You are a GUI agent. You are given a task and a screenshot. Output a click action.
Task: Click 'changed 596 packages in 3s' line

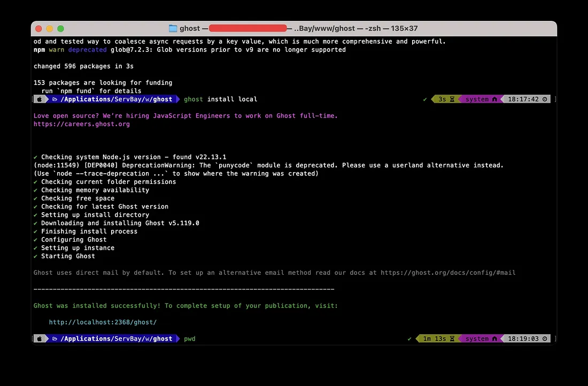(83, 66)
